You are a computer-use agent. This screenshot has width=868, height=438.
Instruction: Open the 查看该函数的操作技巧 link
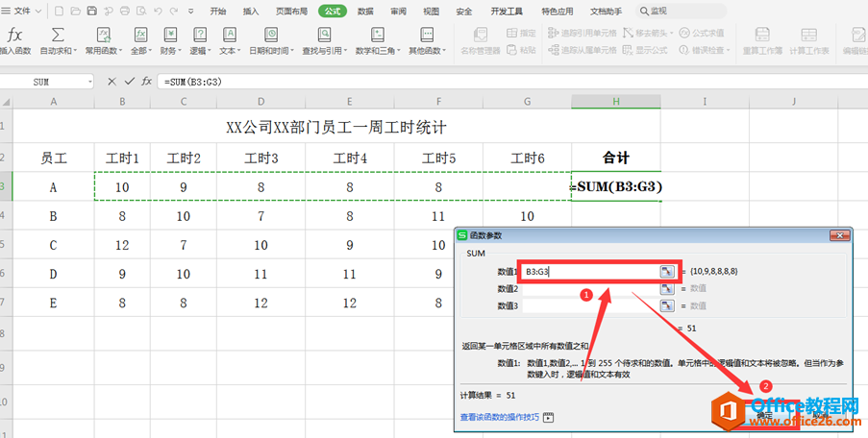click(x=500, y=417)
